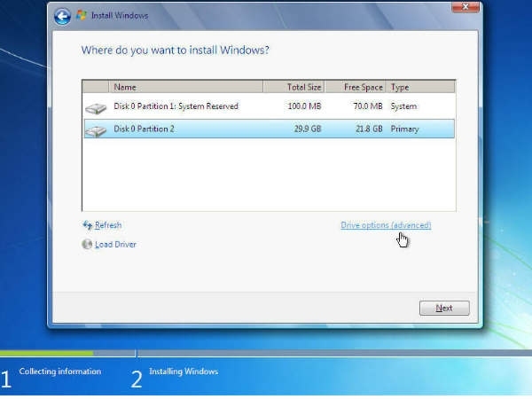
Task: Sort by the Type column header
Action: (x=420, y=87)
